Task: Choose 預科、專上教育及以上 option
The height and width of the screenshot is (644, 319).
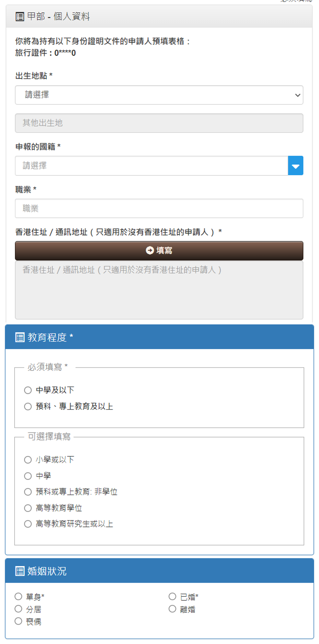Action: coord(28,406)
